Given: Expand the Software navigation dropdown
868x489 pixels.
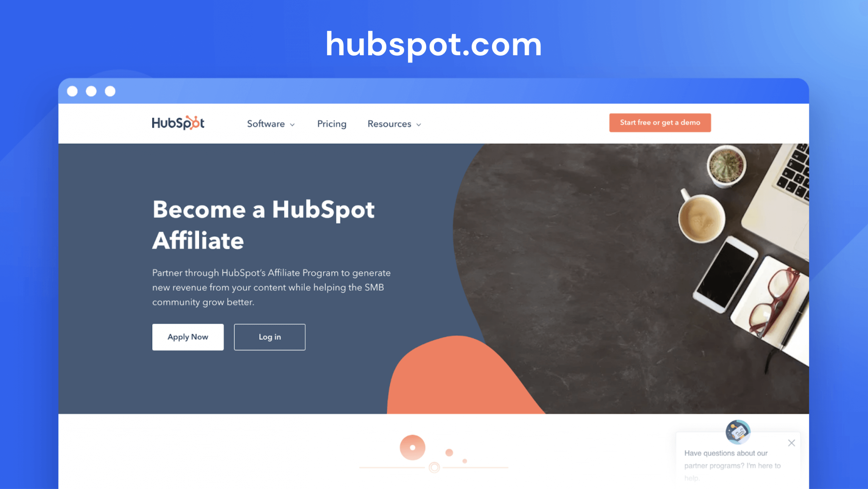Looking at the screenshot, I should 270,124.
